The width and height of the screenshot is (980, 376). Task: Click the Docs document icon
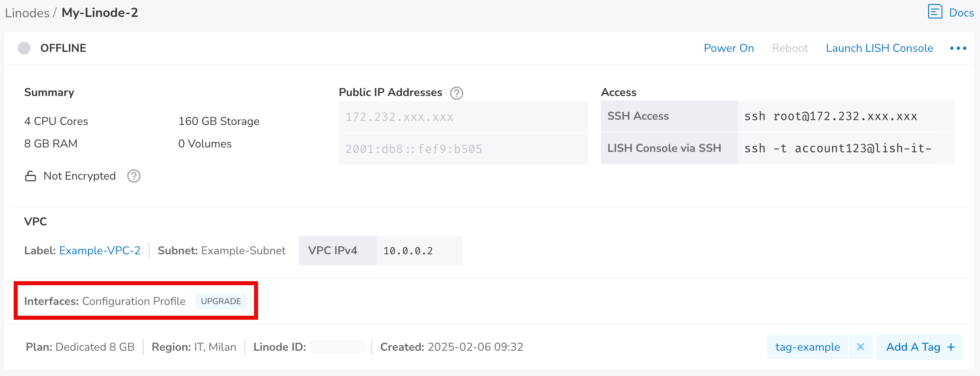pos(935,12)
